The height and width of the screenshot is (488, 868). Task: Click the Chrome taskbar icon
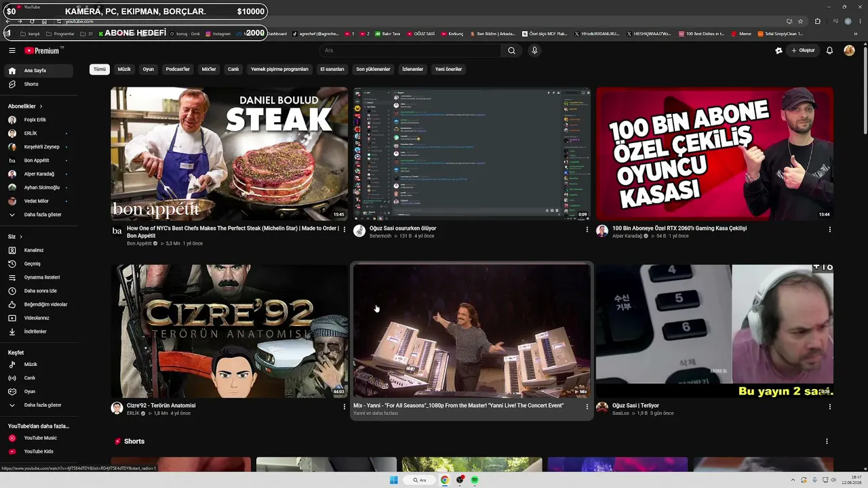(x=444, y=480)
